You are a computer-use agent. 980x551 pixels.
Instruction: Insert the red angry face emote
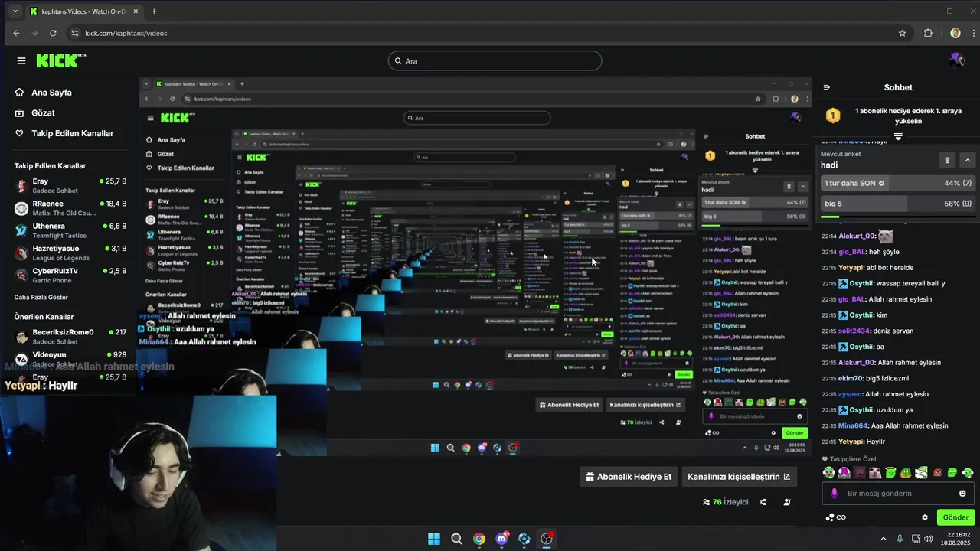click(937, 473)
